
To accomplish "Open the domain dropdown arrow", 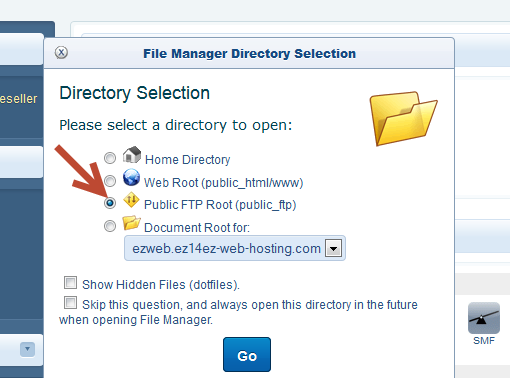I will pos(334,248).
